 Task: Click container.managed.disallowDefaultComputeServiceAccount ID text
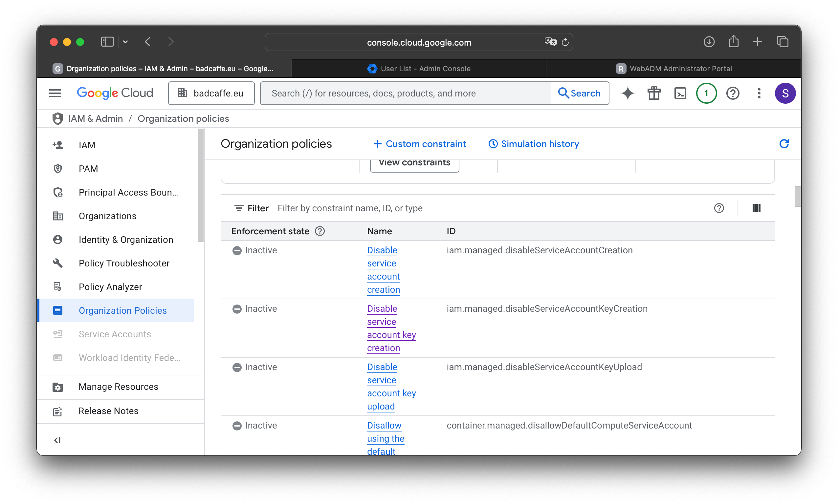click(569, 425)
